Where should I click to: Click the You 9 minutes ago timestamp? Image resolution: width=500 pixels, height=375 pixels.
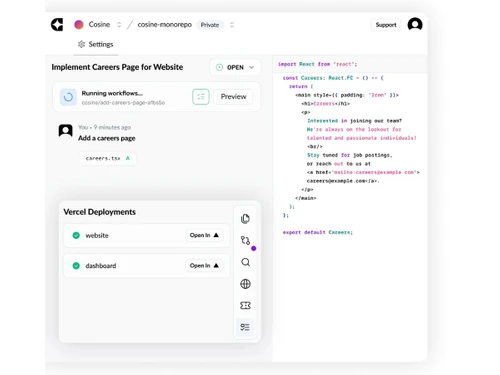[x=104, y=127]
